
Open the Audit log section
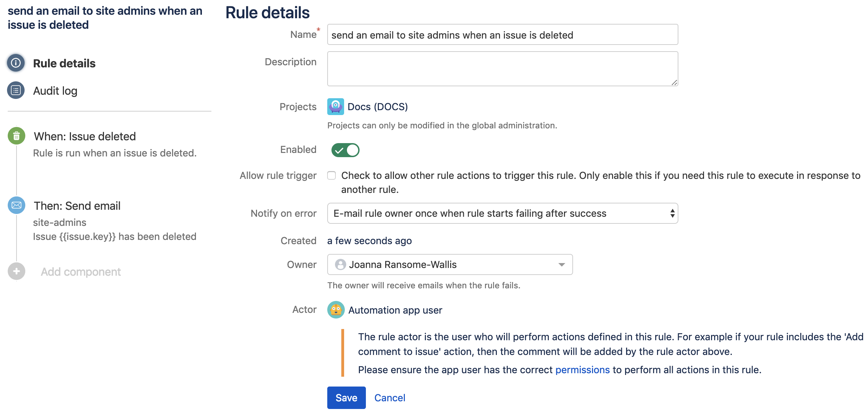(55, 91)
